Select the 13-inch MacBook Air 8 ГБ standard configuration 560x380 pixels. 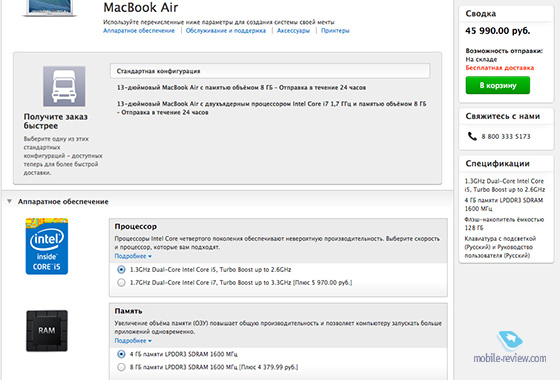coord(241,88)
